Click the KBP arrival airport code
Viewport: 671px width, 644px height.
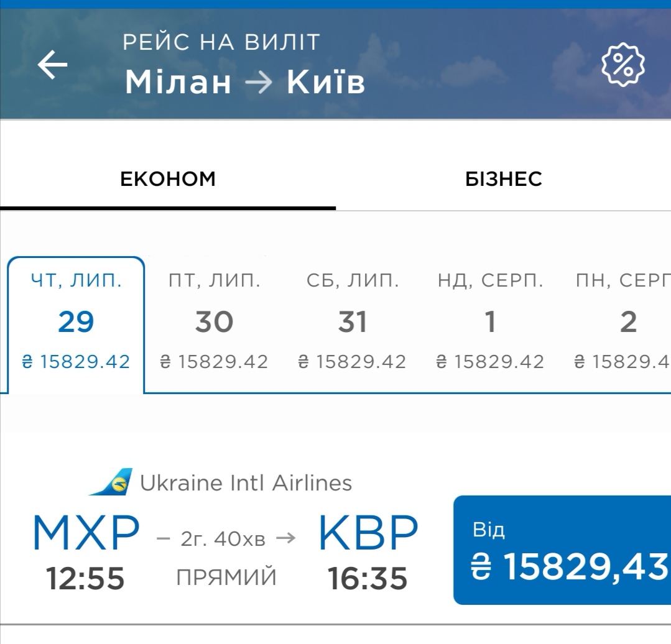click(368, 535)
